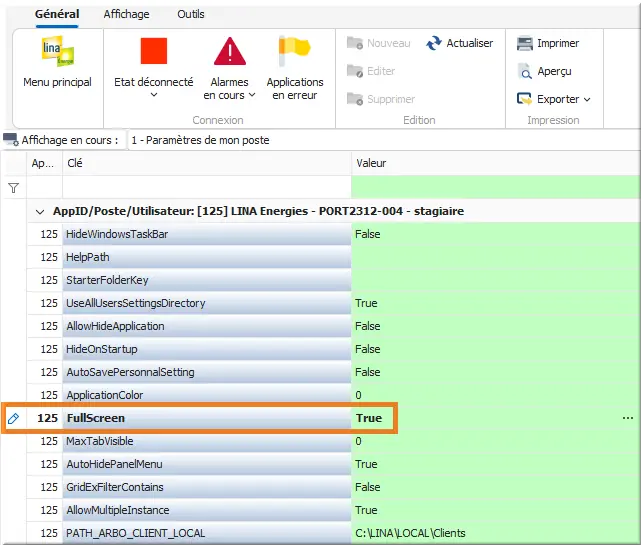The height and width of the screenshot is (545, 641).
Task: Open the ellipsis button on FullScreen row
Action: click(628, 418)
